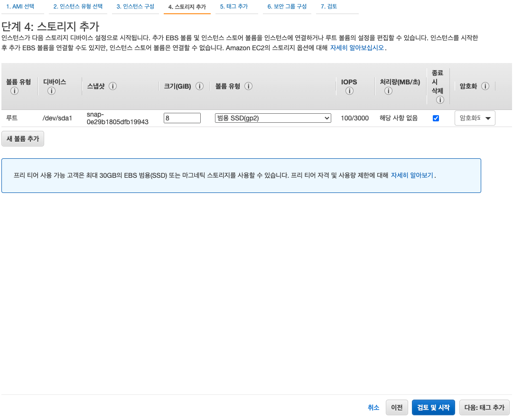Open the 볼륨 유형 column help tooltip icon
Image resolution: width=513 pixels, height=420 pixels.
(x=248, y=86)
